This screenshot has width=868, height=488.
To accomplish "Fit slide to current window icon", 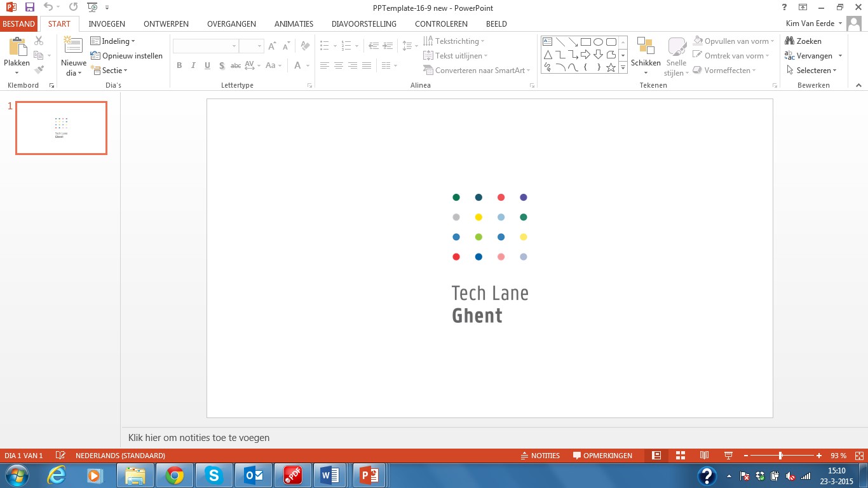I will coord(860,456).
